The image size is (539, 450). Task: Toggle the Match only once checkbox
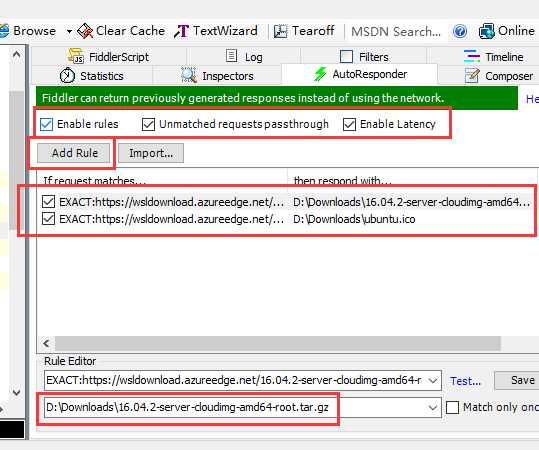pyautogui.click(x=452, y=408)
